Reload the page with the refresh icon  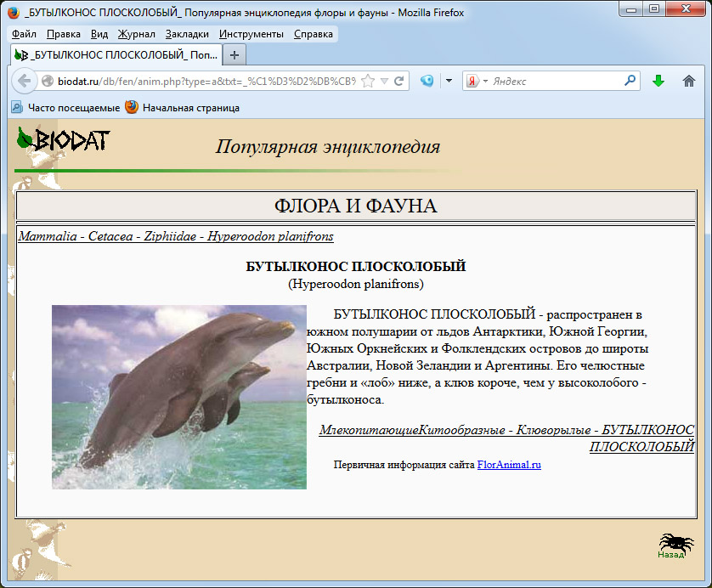398,82
